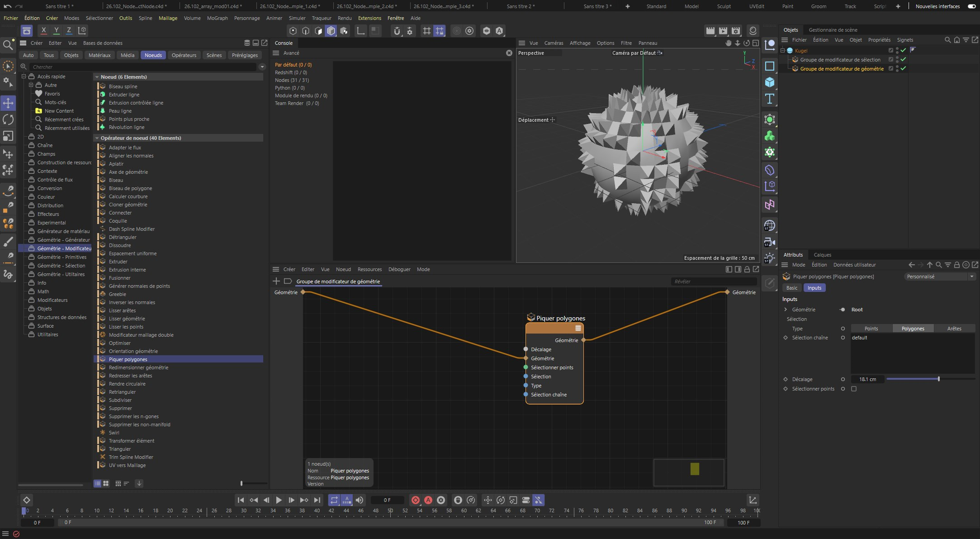Click the Text spline tool icon
Image resolution: width=980 pixels, height=539 pixels.
[x=769, y=99]
